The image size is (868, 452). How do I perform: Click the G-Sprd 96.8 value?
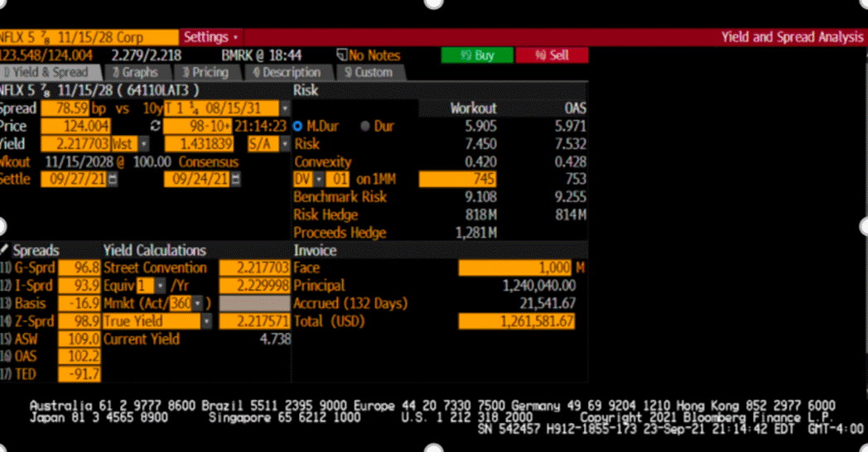pos(80,267)
